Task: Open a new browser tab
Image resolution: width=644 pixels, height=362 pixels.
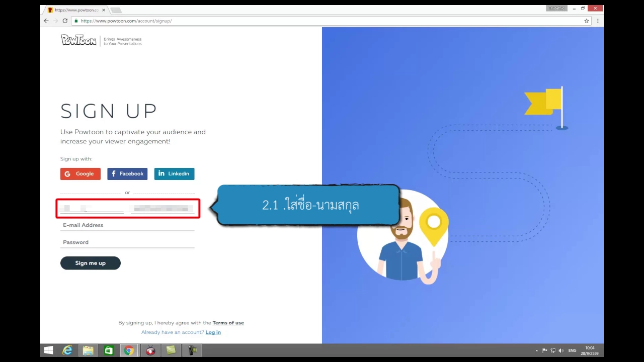Action: pos(116,10)
